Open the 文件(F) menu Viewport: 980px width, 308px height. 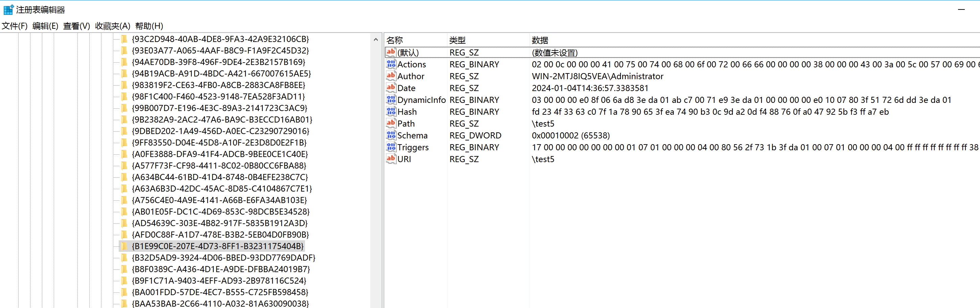[x=15, y=26]
